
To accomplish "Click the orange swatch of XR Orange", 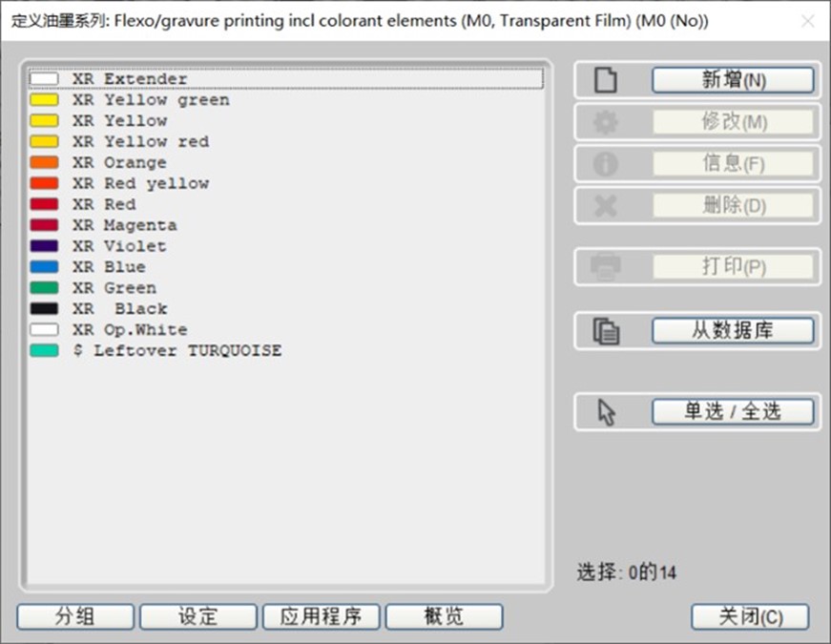I will [x=44, y=163].
